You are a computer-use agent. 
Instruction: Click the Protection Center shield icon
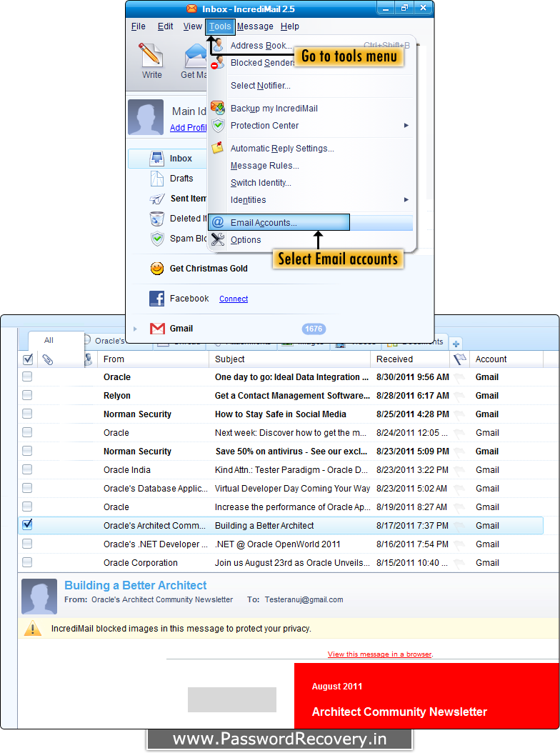(x=218, y=125)
